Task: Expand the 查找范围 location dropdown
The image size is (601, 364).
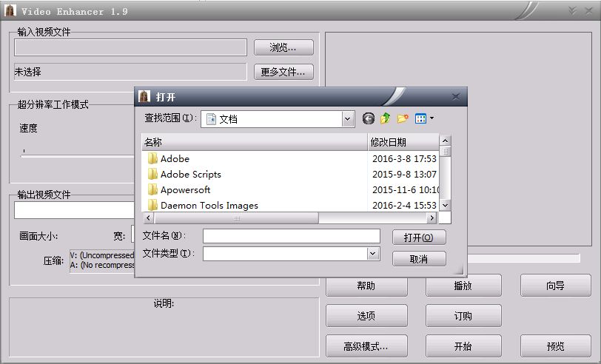Action: coord(347,119)
